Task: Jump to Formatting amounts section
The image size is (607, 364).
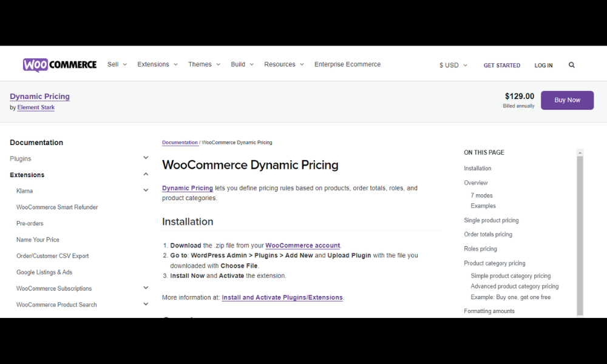Action: 489,311
